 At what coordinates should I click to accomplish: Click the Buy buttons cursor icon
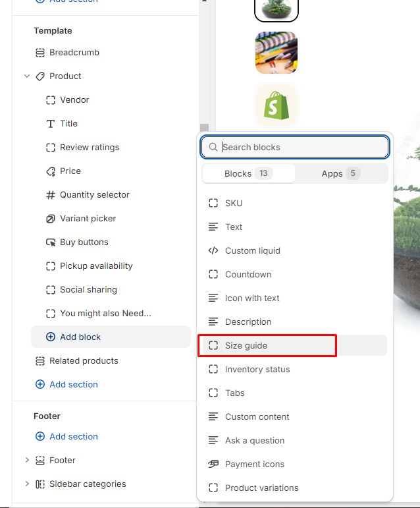pos(51,242)
